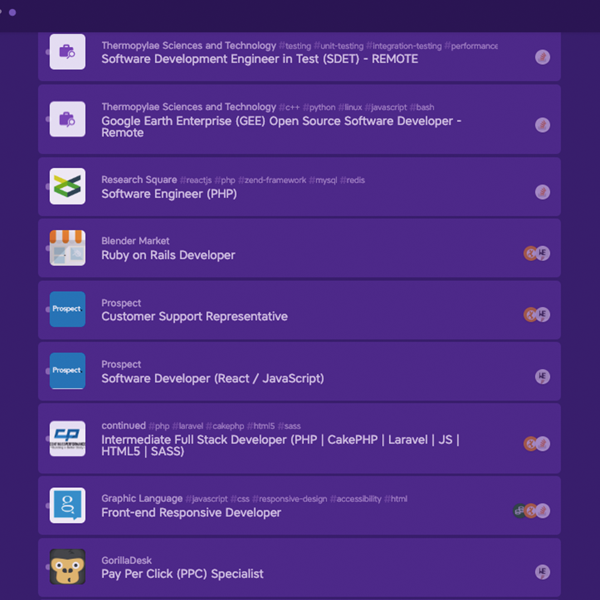This screenshot has height=600, width=600.
Task: Click the Stack Overflow badge on Google Earth Enterprise row
Action: (542, 125)
